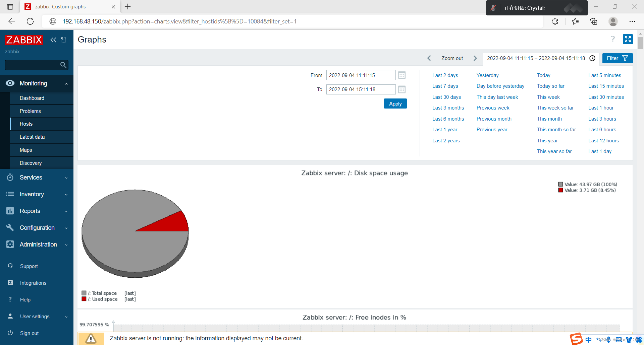
Task: Select the This week so far range
Action: point(555,108)
